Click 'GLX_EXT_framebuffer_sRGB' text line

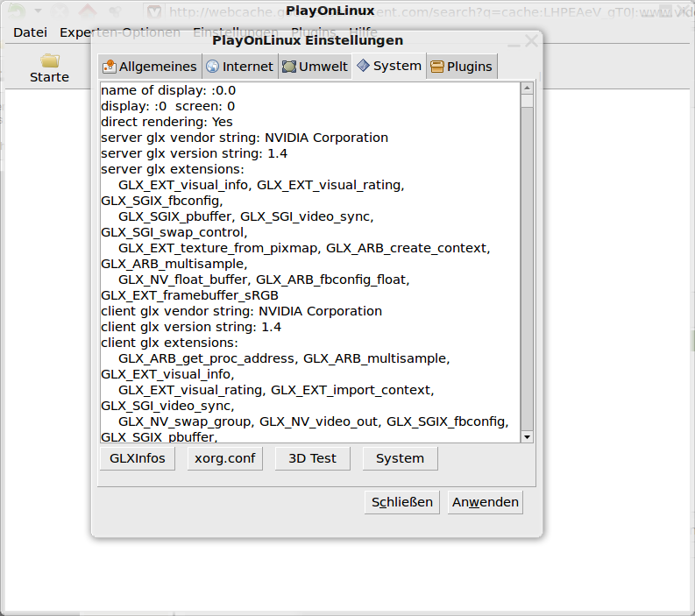(189, 295)
